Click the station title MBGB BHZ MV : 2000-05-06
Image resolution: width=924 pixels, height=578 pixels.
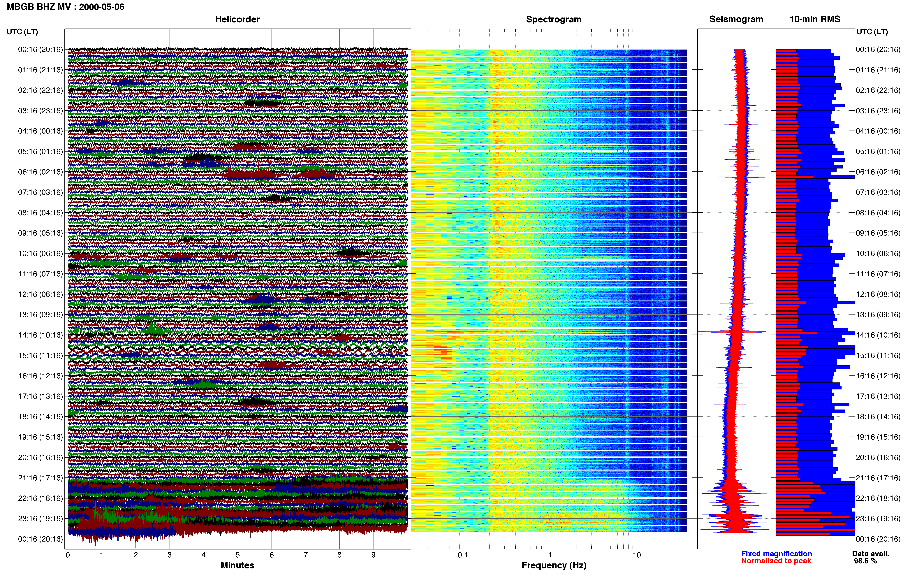pyautogui.click(x=65, y=7)
